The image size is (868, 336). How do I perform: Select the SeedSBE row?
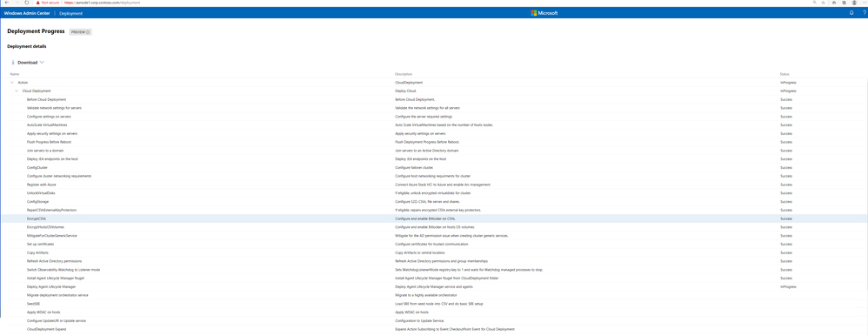434,304
